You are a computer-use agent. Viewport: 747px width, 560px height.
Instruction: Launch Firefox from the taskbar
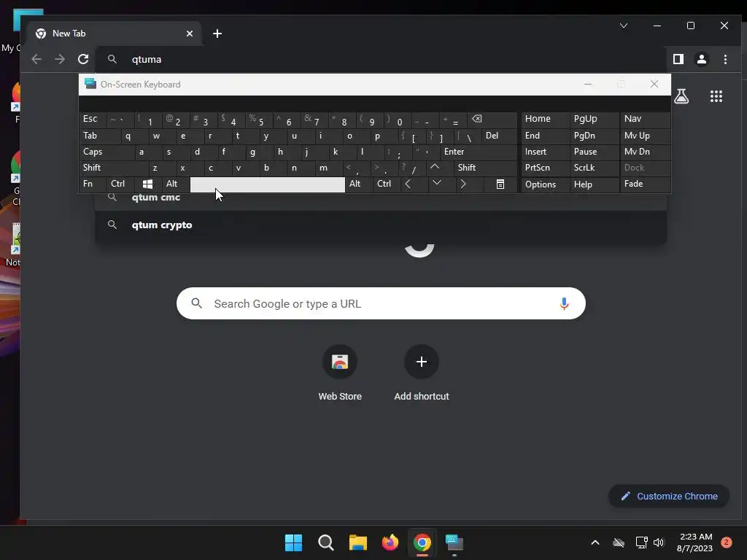pyautogui.click(x=390, y=542)
